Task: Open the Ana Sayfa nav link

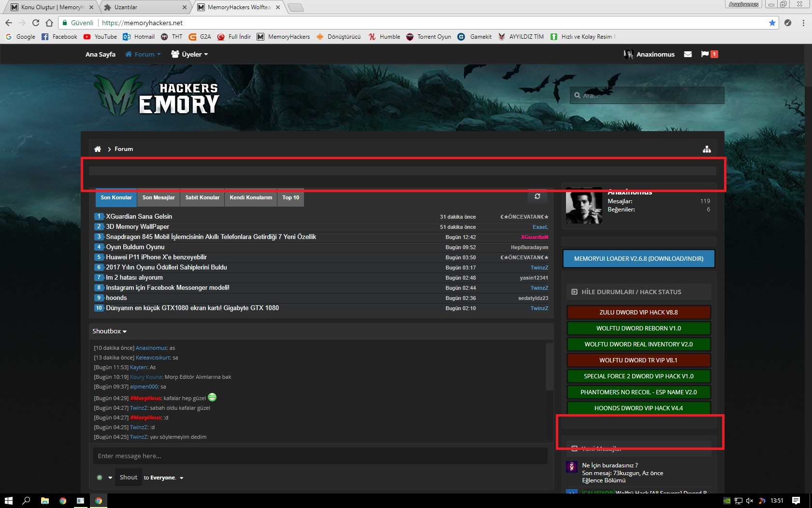Action: coord(101,54)
